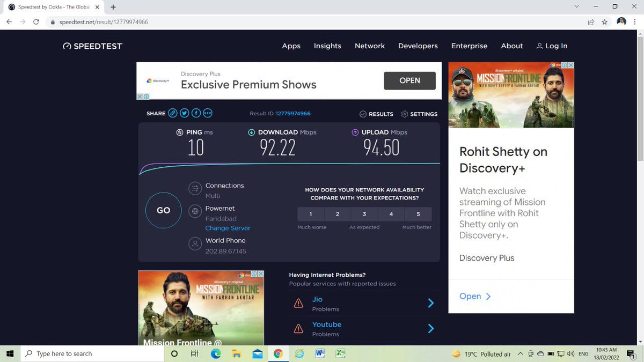Click the Connections Multi icon
The height and width of the screenshot is (362, 644).
pos(195,188)
